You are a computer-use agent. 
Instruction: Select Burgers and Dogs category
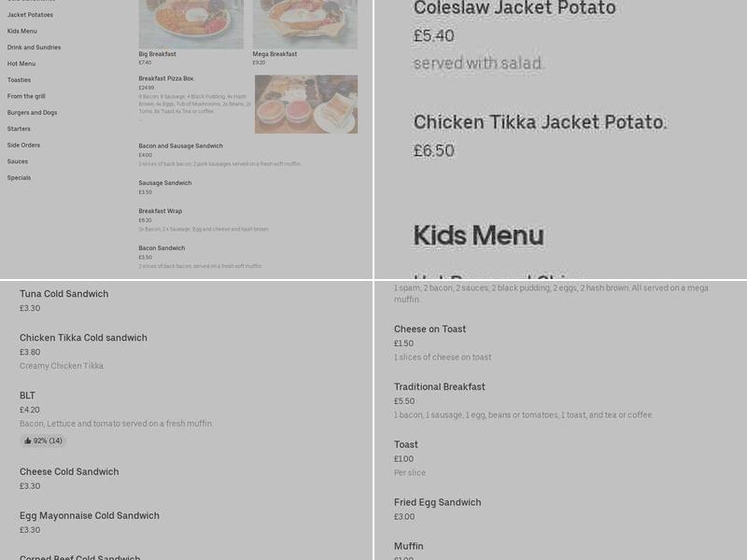33,112
